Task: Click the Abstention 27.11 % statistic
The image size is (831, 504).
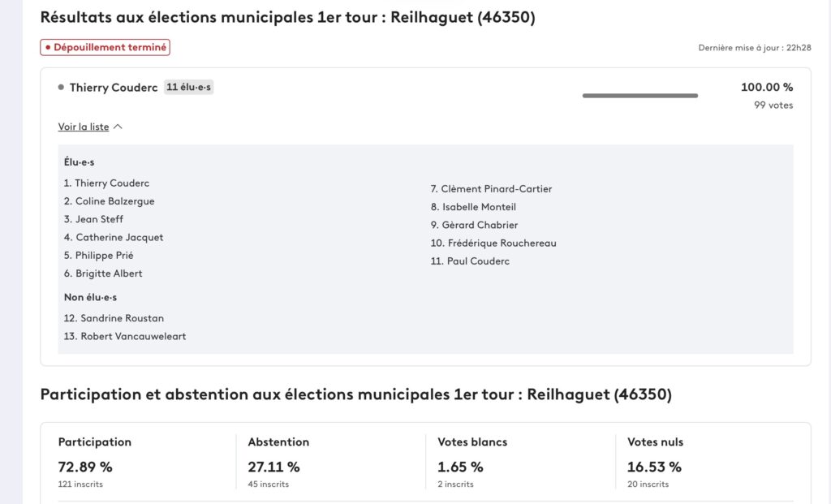Action: point(274,467)
